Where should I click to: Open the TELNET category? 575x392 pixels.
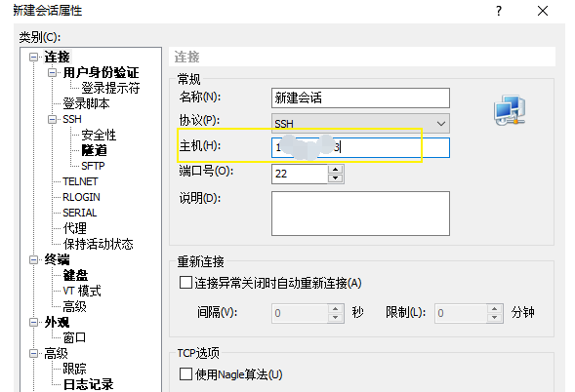coord(80,181)
